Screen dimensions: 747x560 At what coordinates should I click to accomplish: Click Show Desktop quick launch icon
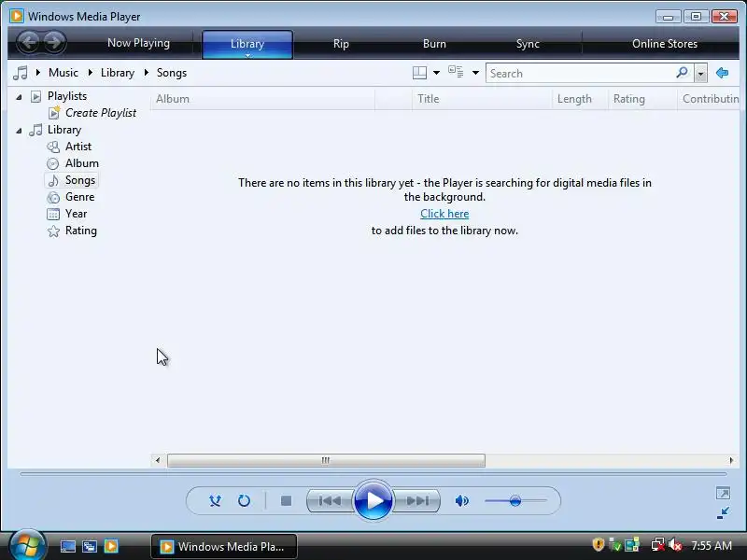tap(67, 546)
